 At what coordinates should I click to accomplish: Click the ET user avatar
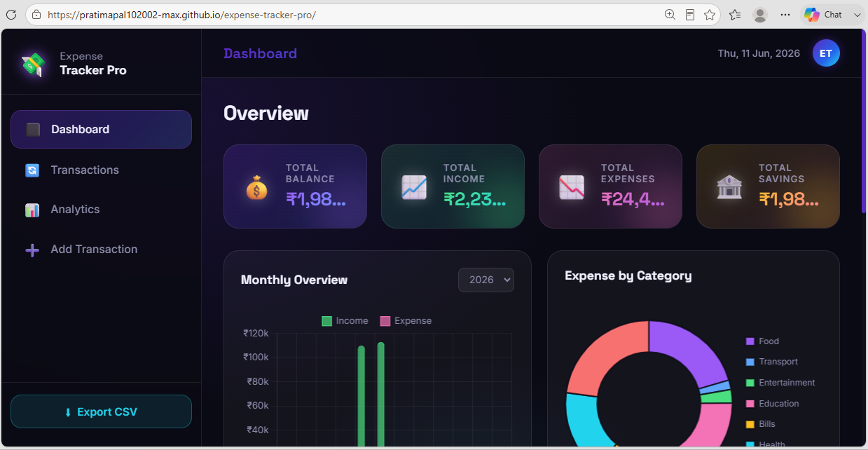point(826,53)
